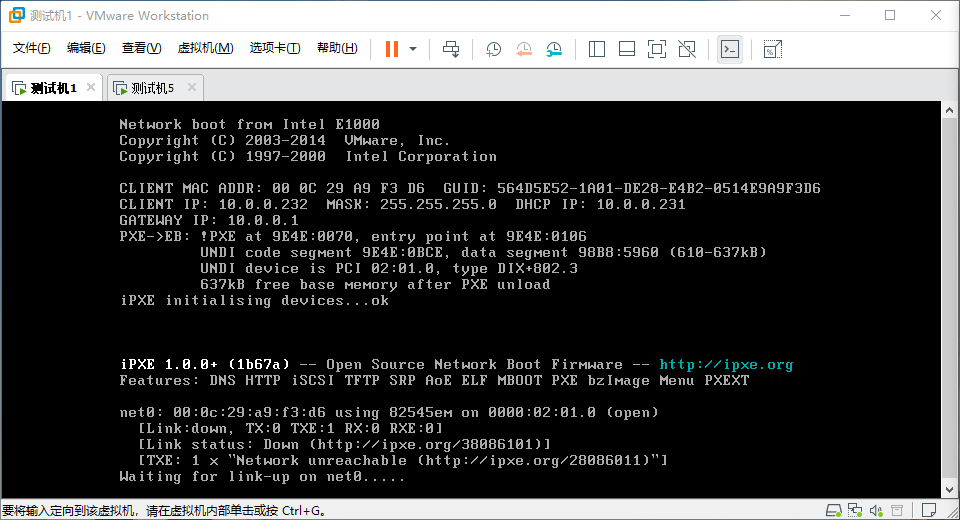
Task: Close the 测试机1 tab
Action: point(91,88)
